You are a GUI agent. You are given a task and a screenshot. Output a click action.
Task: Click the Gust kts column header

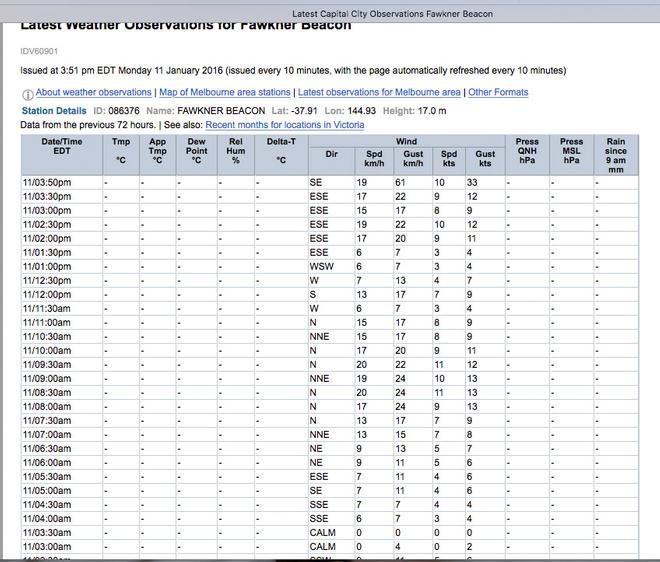(x=485, y=161)
